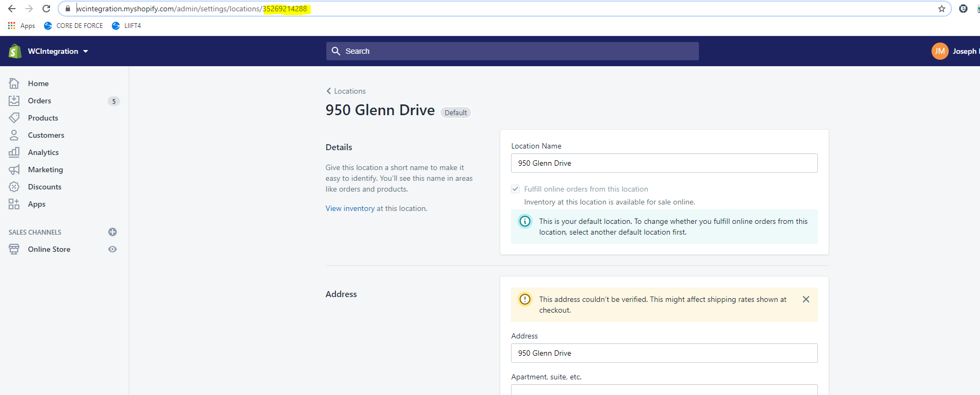Reload the page with refresh icon

click(x=46, y=9)
